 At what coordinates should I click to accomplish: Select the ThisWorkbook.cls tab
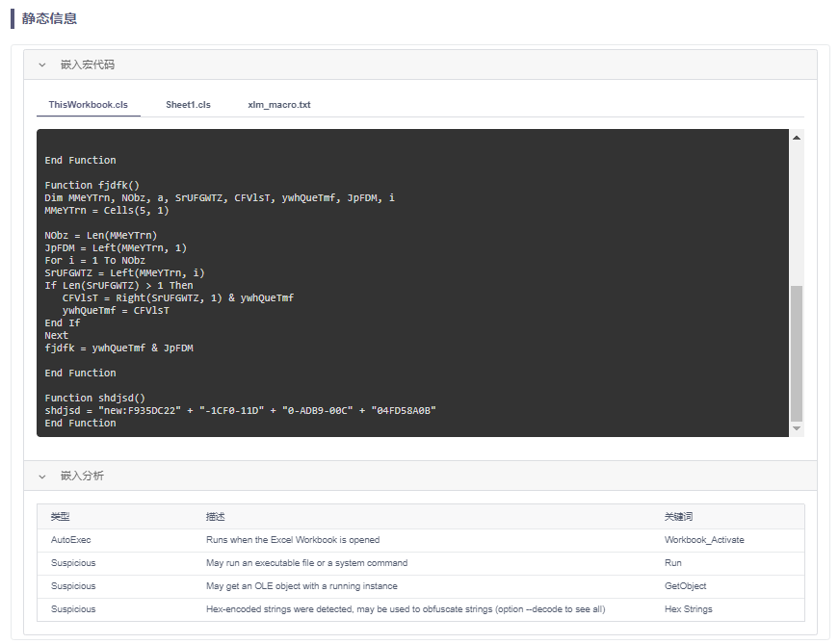coord(89,105)
